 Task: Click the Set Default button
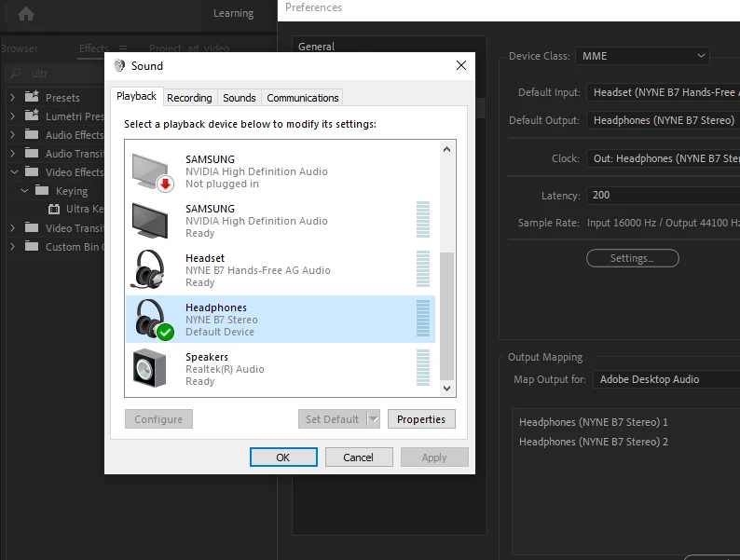point(332,419)
